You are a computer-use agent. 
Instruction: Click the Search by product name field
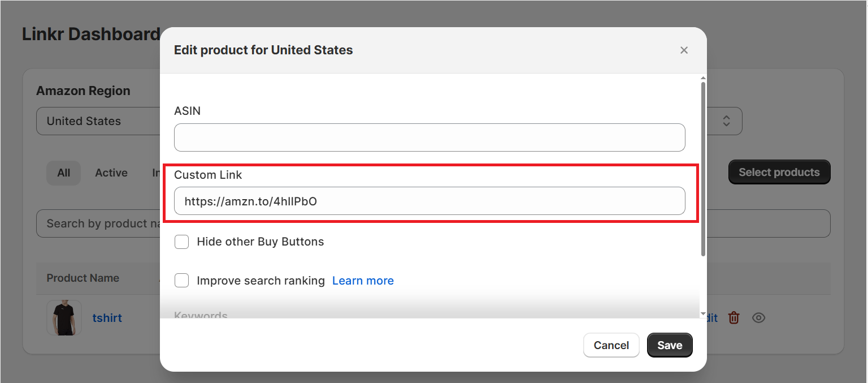tap(98, 223)
